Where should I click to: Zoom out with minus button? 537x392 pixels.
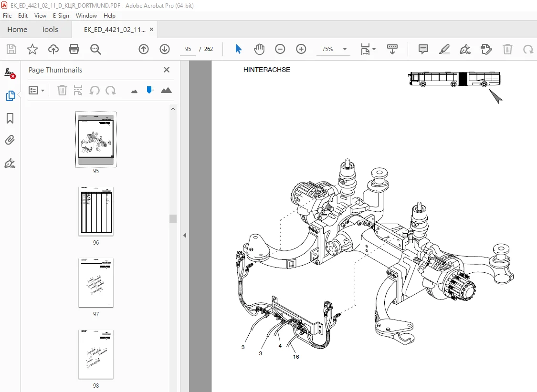280,49
